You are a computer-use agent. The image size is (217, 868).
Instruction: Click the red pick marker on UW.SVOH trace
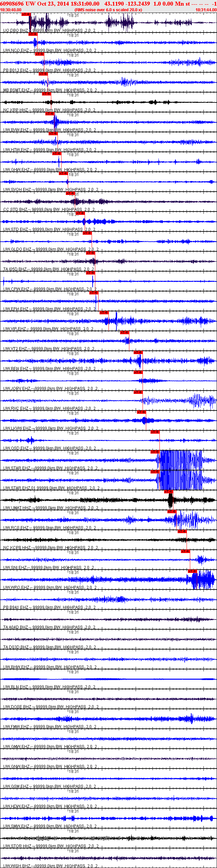click(63, 173)
